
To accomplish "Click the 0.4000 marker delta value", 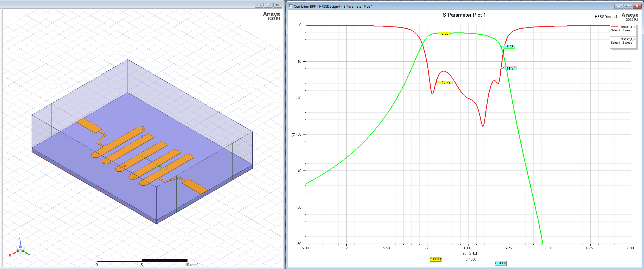I will pyautogui.click(x=471, y=259).
